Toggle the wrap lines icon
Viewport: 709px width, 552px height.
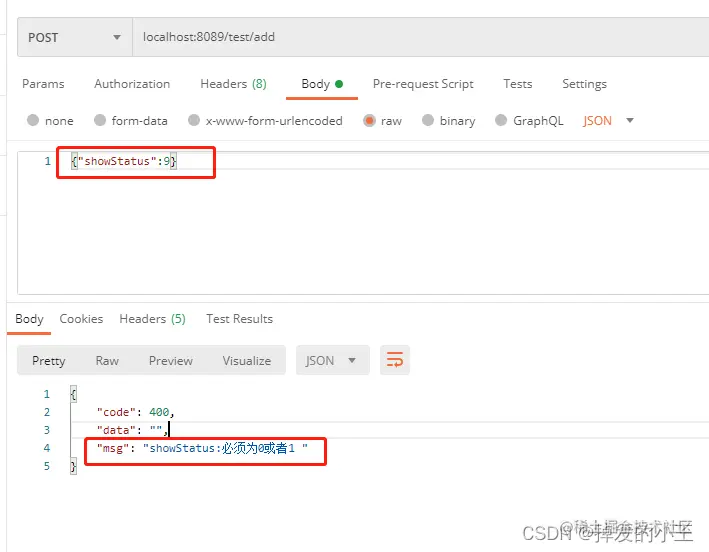[x=395, y=360]
